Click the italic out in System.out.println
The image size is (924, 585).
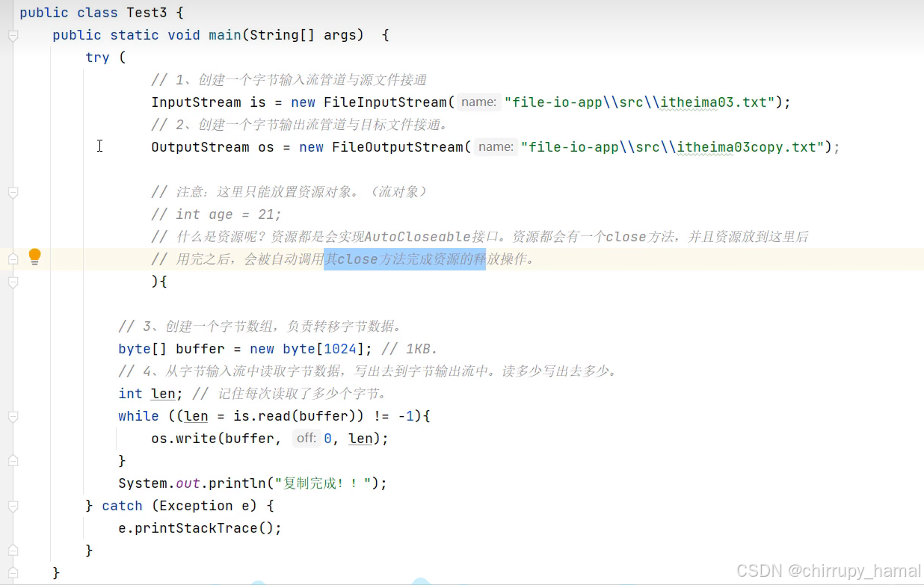188,483
